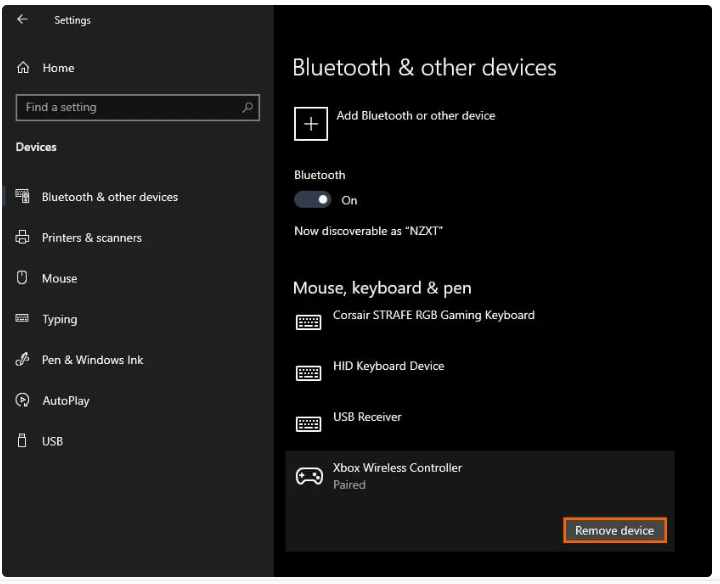The height and width of the screenshot is (584, 720).
Task: Open Bluetooth & other devices page
Action: pos(110,197)
